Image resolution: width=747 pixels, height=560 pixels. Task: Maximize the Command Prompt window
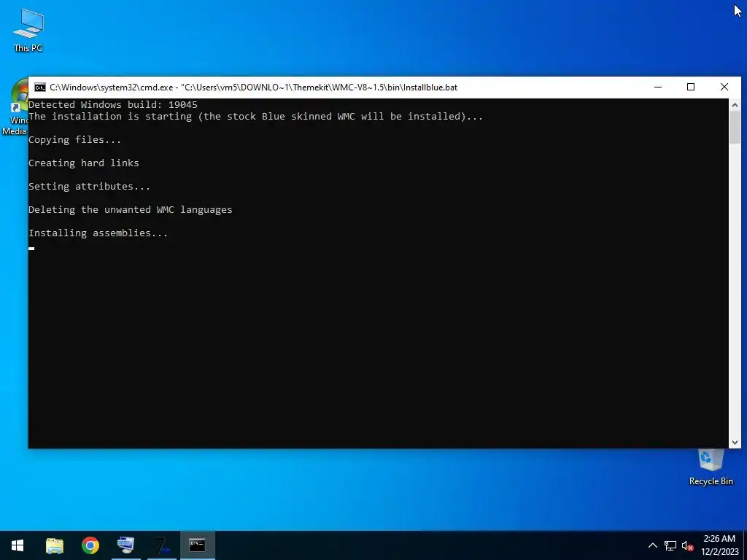691,87
